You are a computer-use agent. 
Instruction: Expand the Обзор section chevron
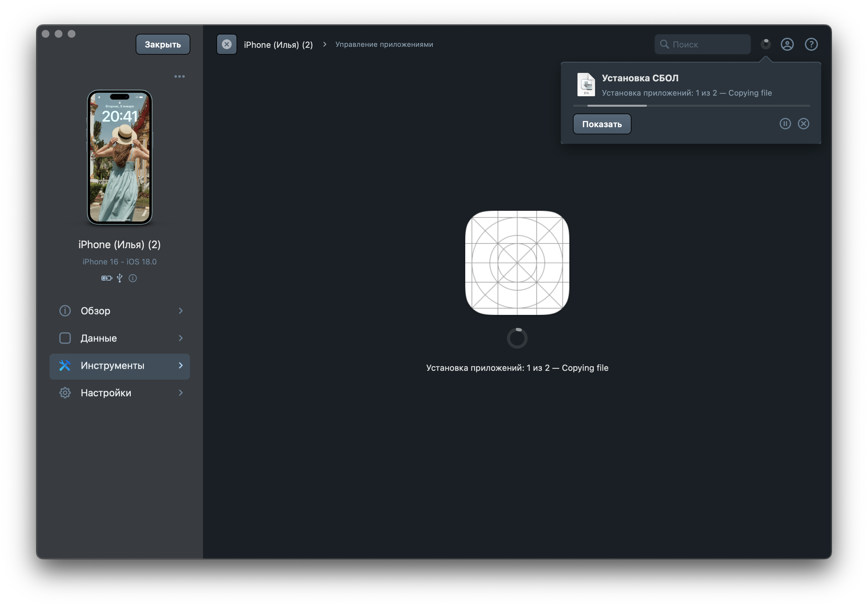tap(181, 311)
